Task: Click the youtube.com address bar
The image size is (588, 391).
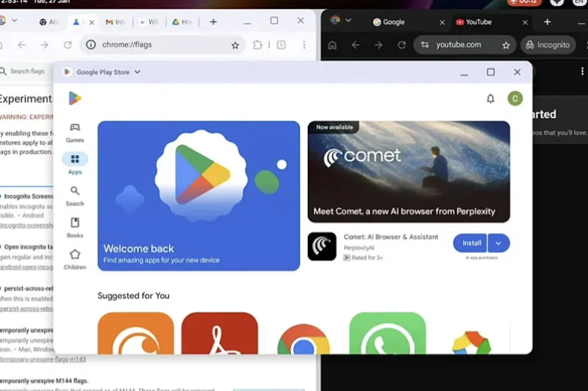Action: (465, 45)
